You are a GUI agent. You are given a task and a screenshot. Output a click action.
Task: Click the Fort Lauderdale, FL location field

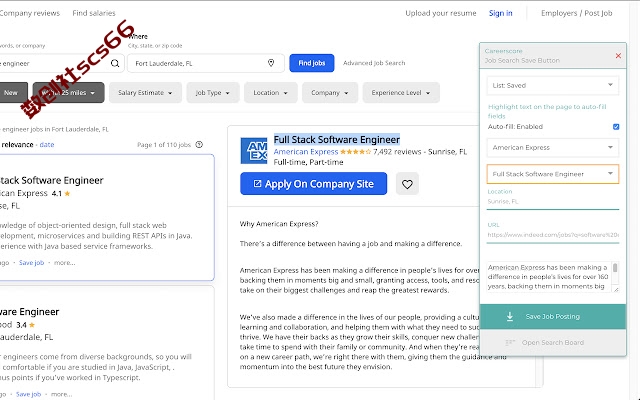pos(206,63)
